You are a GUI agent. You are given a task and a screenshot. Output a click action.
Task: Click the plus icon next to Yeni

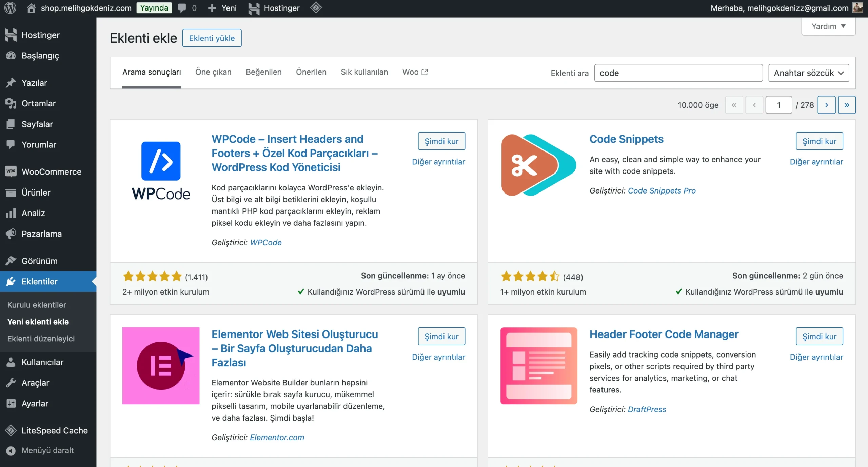[212, 8]
